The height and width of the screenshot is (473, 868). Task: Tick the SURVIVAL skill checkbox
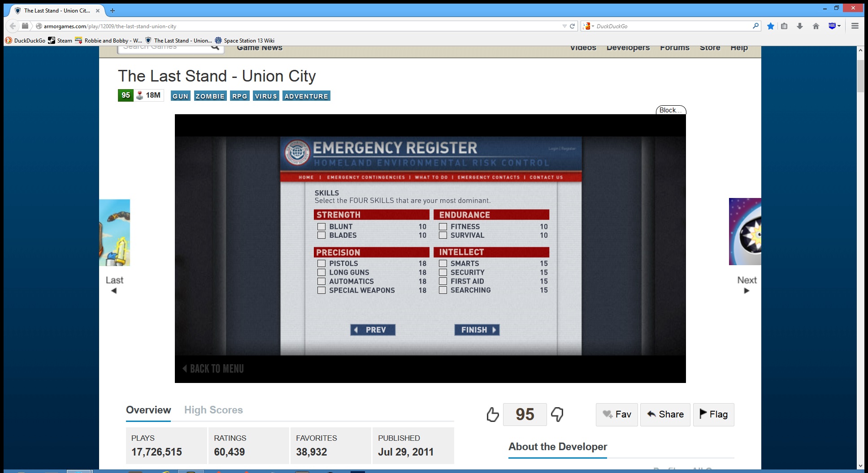[x=443, y=235]
